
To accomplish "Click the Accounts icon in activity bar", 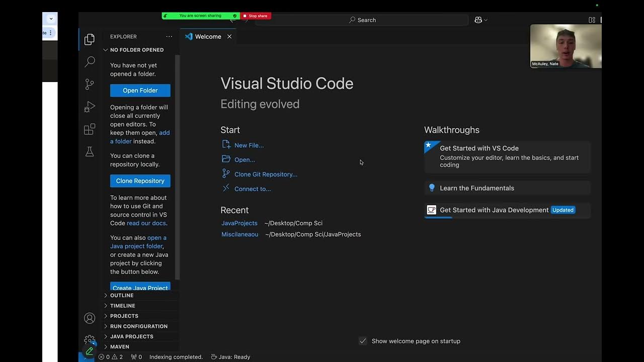I will pyautogui.click(x=90, y=318).
